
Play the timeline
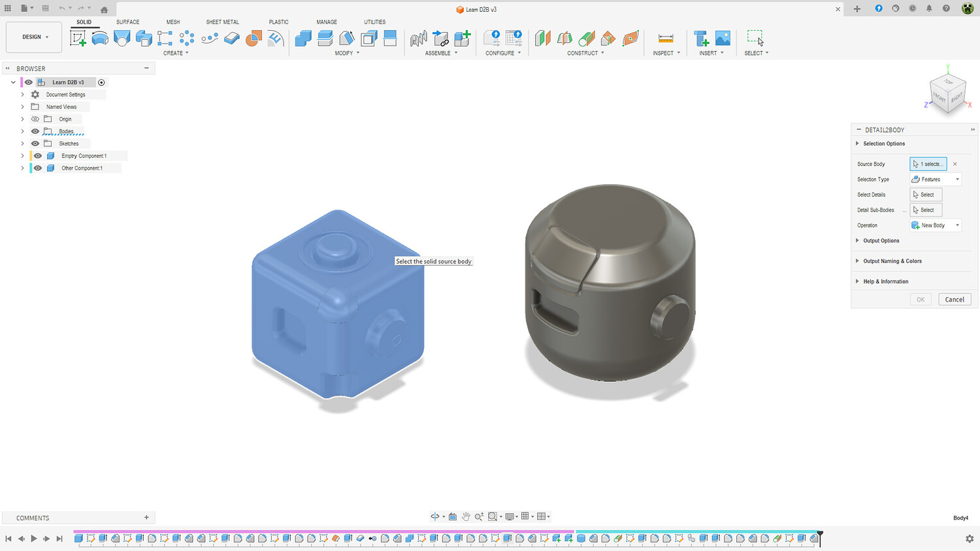coord(34,539)
